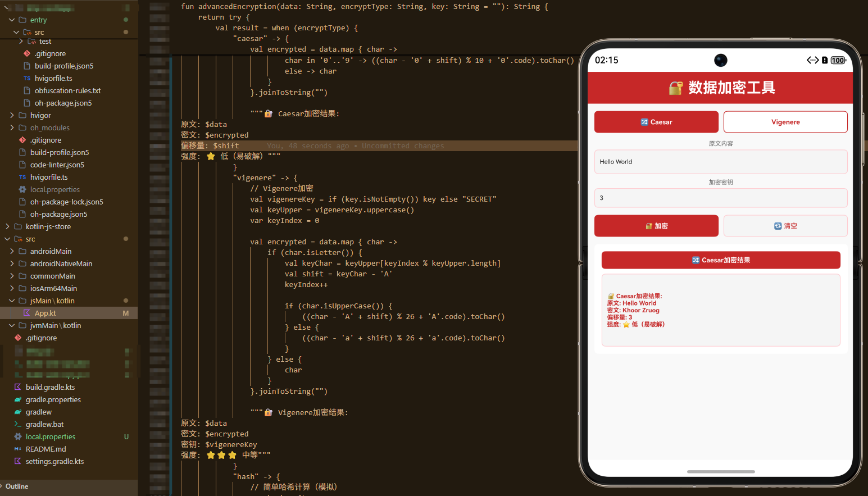Click the "vigenere" branch line in code
The width and height of the screenshot is (868, 496).
pyautogui.click(x=265, y=178)
